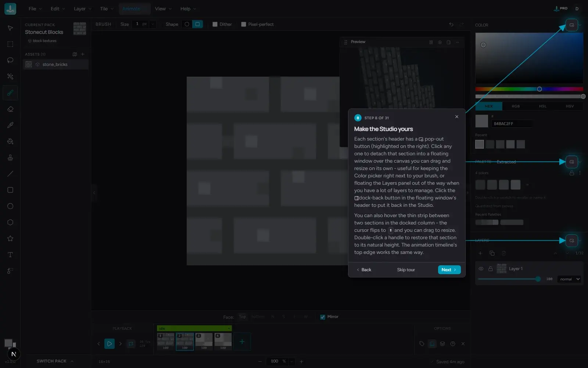The width and height of the screenshot is (588, 368).
Task: Toggle the lock on Layer 1
Action: pos(490,269)
